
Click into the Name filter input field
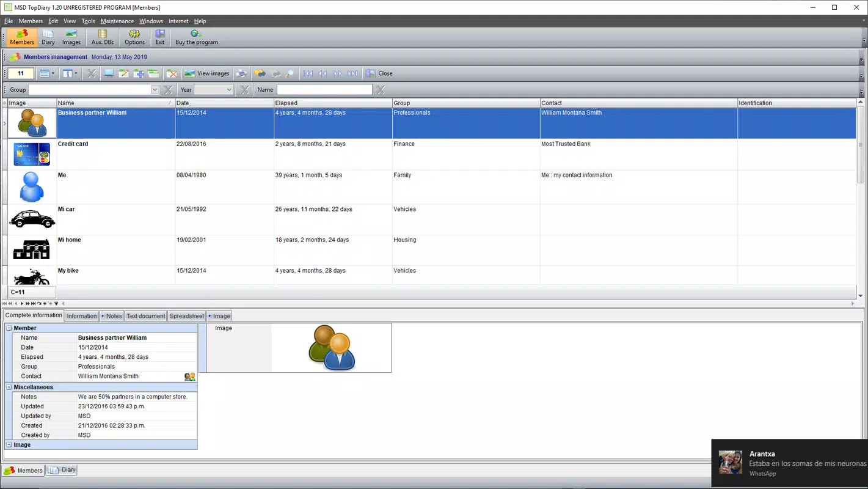pyautogui.click(x=324, y=90)
